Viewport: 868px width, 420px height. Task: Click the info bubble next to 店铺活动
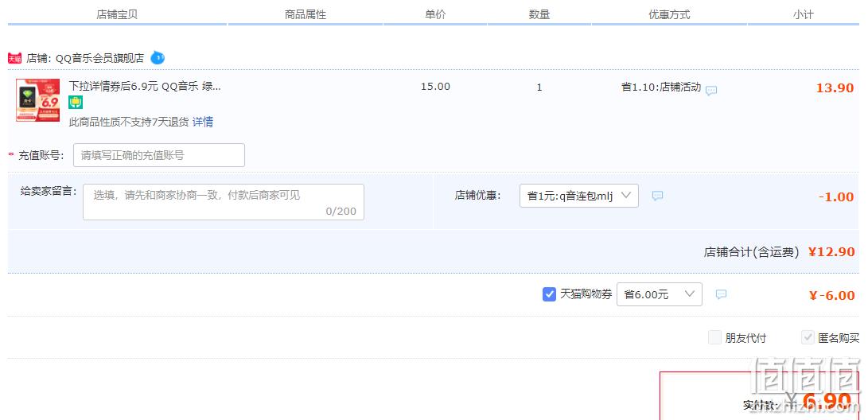(711, 90)
